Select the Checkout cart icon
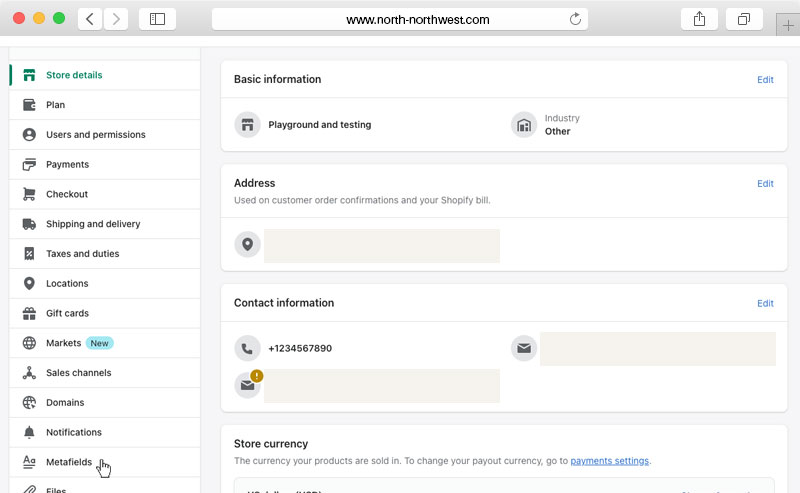 click(x=29, y=194)
